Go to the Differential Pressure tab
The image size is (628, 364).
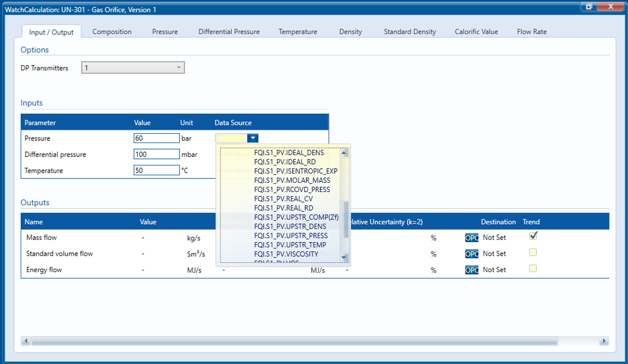[x=229, y=32]
